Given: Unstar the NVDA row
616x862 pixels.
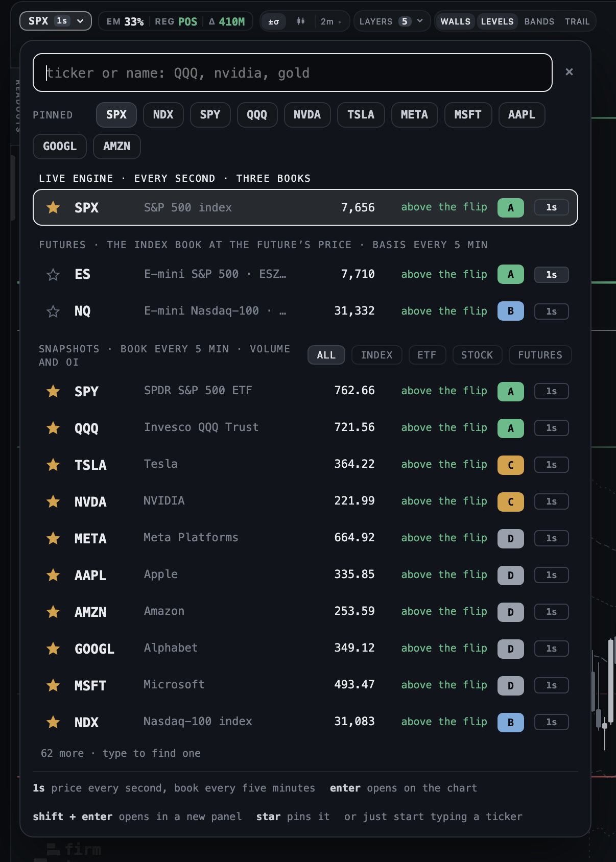Looking at the screenshot, I should (x=53, y=501).
